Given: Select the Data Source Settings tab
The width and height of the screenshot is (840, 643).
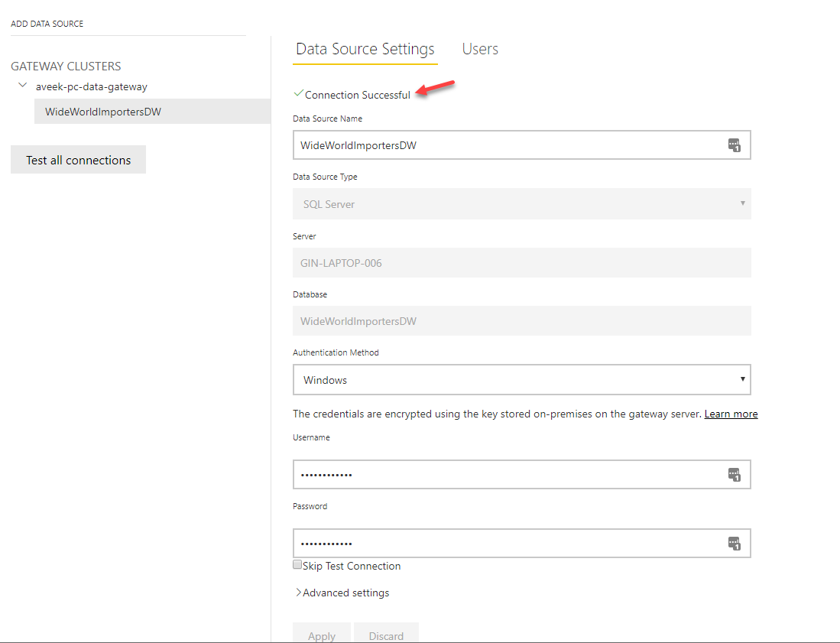Looking at the screenshot, I should point(365,49).
